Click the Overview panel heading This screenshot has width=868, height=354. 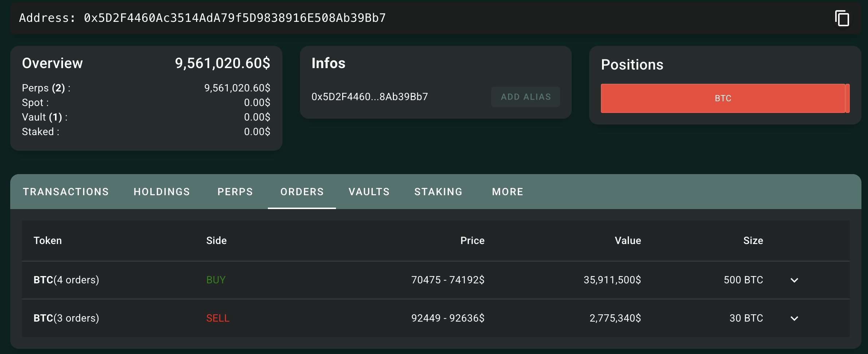pyautogui.click(x=52, y=63)
